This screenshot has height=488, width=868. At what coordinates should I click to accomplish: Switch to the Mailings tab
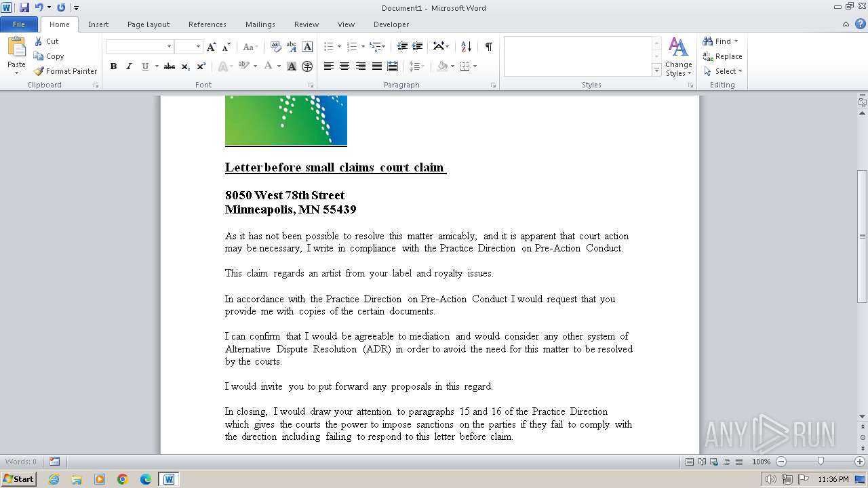pos(260,24)
